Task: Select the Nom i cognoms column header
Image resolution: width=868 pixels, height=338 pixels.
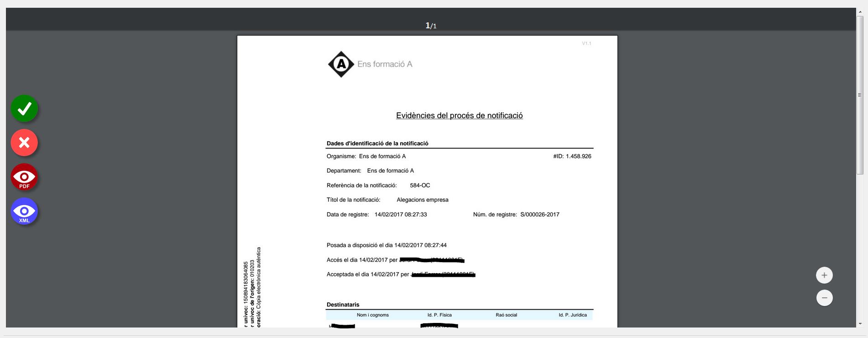Action: [372, 315]
